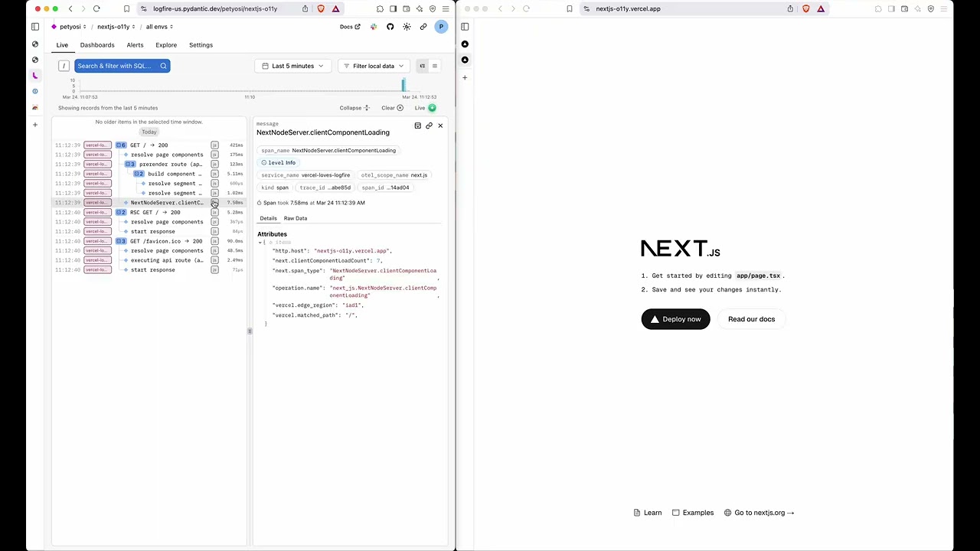Open the Extensions puzzle icon in logfire window
Image resolution: width=980 pixels, height=551 pixels.
click(x=380, y=8)
